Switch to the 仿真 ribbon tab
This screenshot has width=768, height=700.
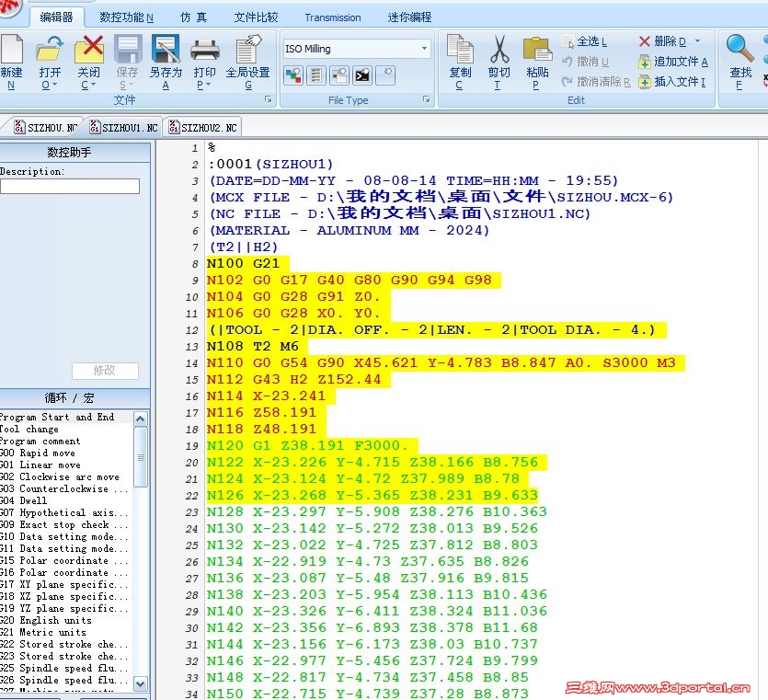click(x=193, y=17)
